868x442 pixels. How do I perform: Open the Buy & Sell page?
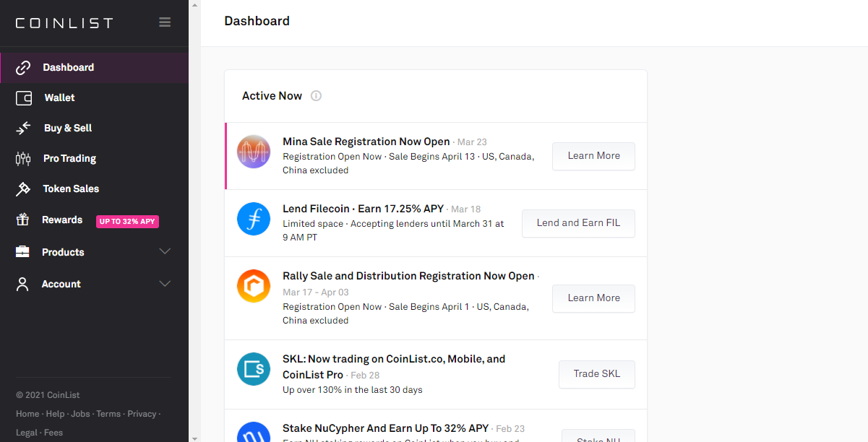click(x=68, y=128)
